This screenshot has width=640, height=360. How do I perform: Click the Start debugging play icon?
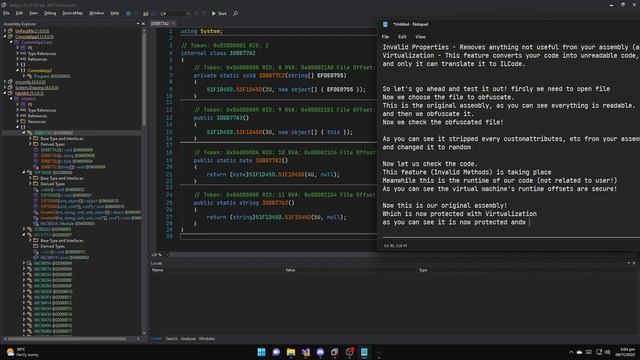(213, 13)
